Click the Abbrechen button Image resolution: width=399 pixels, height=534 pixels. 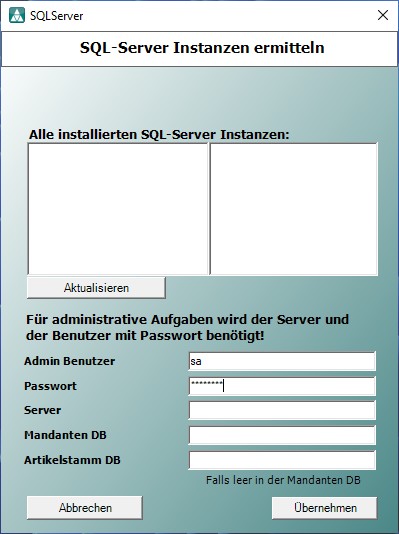click(85, 508)
